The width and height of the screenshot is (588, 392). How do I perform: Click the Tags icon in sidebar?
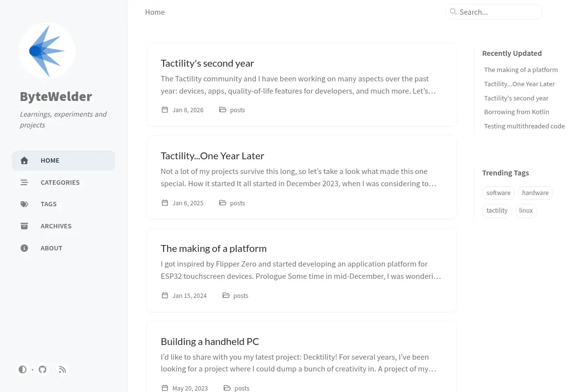[24, 204]
